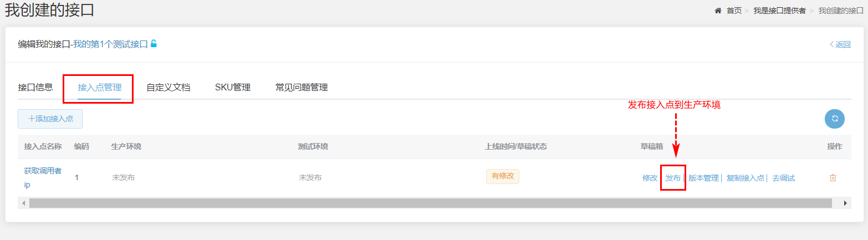This screenshot has width=868, height=240.
Task: Open the 自定义文档 tab
Action: pyautogui.click(x=168, y=87)
